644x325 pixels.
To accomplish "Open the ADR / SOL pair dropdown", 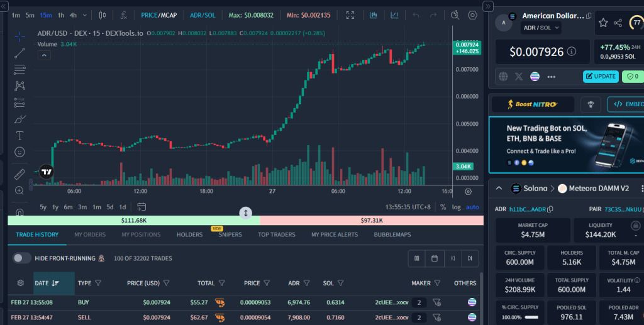I will 541,28.
